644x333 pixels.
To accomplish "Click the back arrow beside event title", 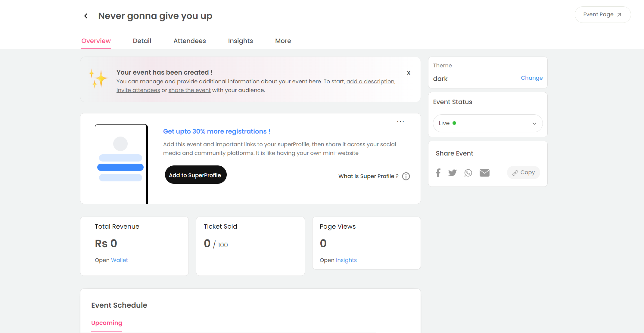I will click(86, 16).
